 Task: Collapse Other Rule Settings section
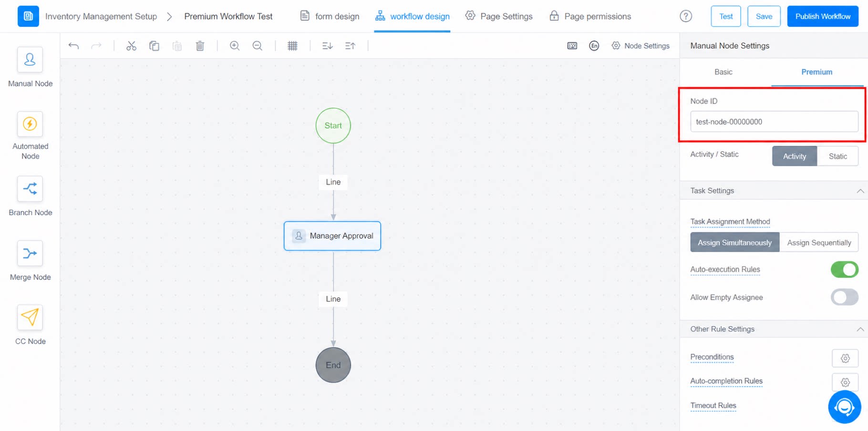pos(860,329)
